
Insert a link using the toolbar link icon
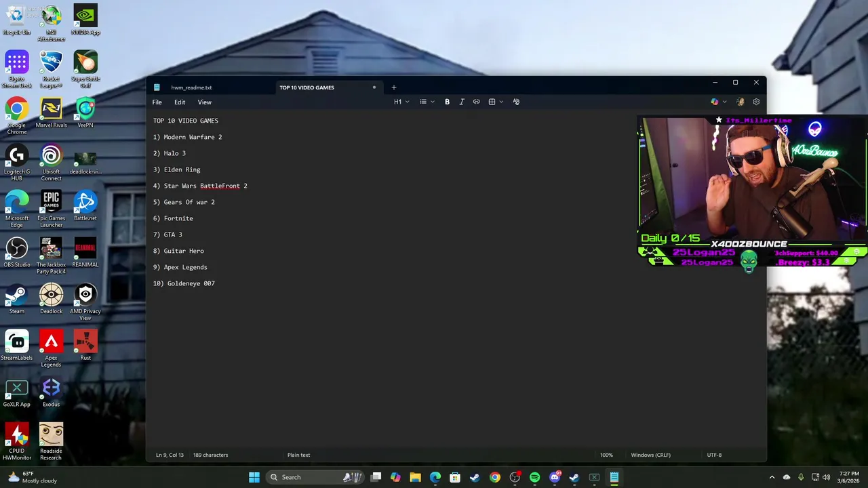[476, 102]
